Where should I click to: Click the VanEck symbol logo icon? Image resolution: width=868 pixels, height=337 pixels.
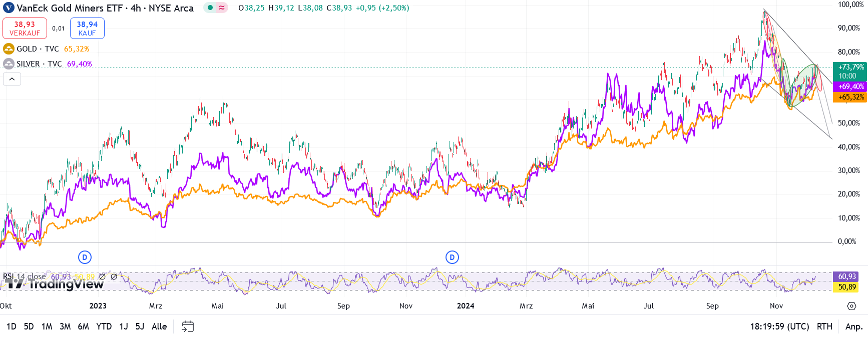tap(9, 8)
